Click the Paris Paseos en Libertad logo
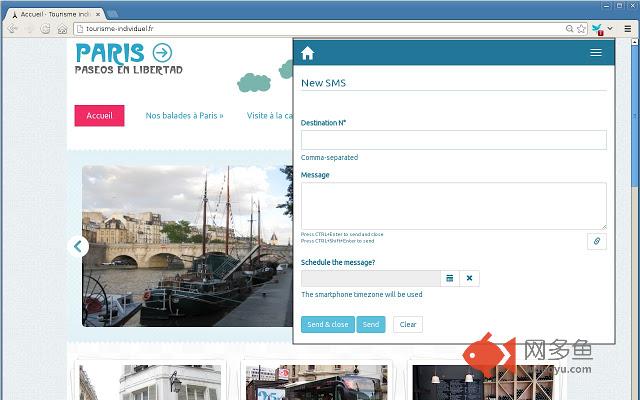 click(x=129, y=59)
